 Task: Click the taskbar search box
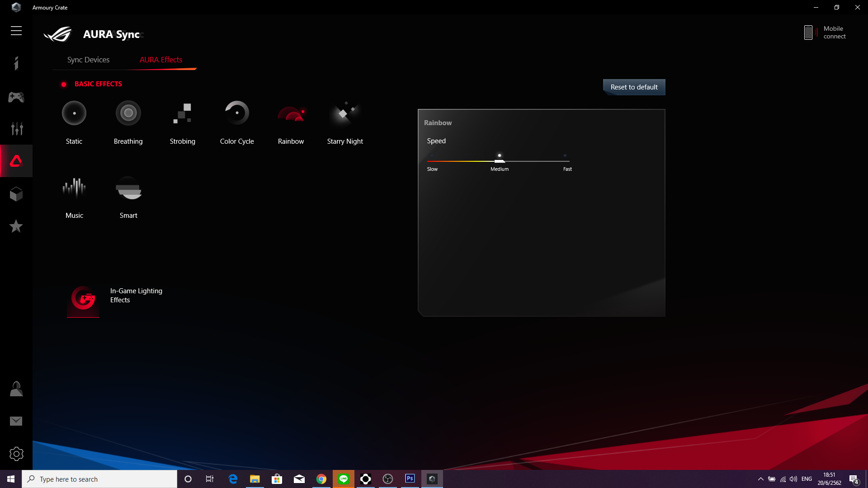tap(99, 479)
